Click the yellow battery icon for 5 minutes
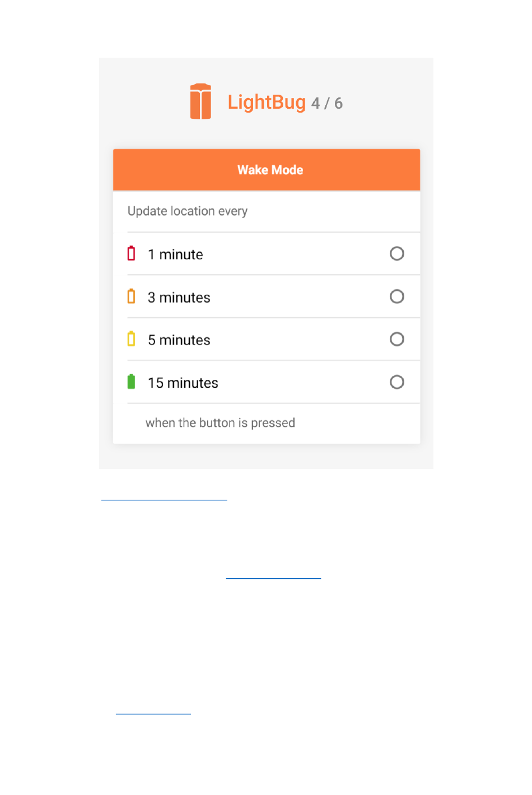Viewport: 532px width, 795px height. (x=131, y=339)
